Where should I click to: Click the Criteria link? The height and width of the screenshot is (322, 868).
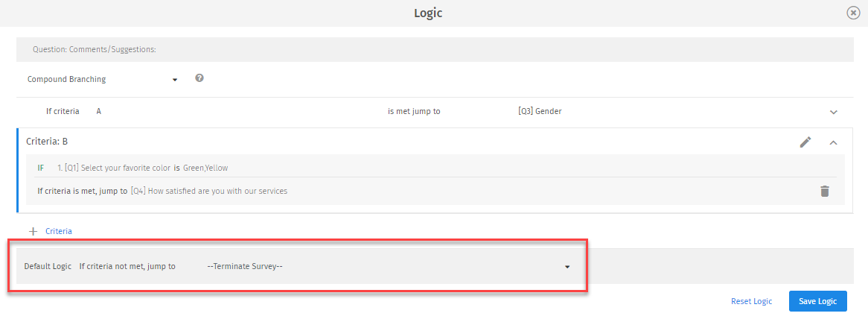click(x=59, y=231)
